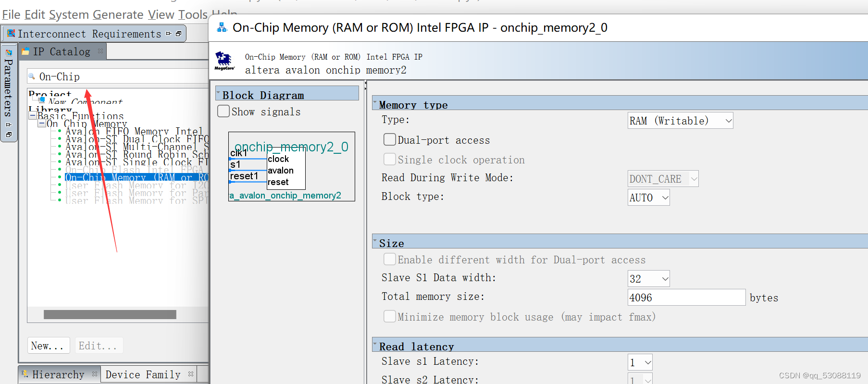
Task: Select New Component in Project tree
Action: pos(85,100)
